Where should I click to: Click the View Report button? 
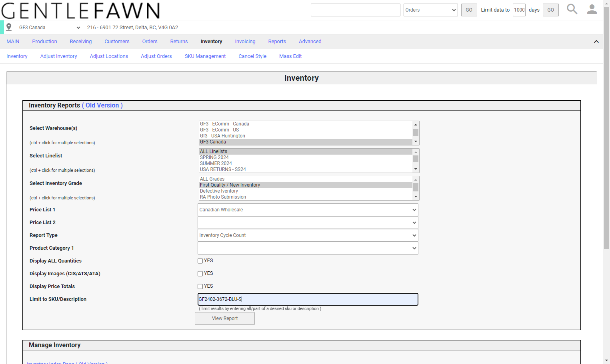pyautogui.click(x=225, y=318)
